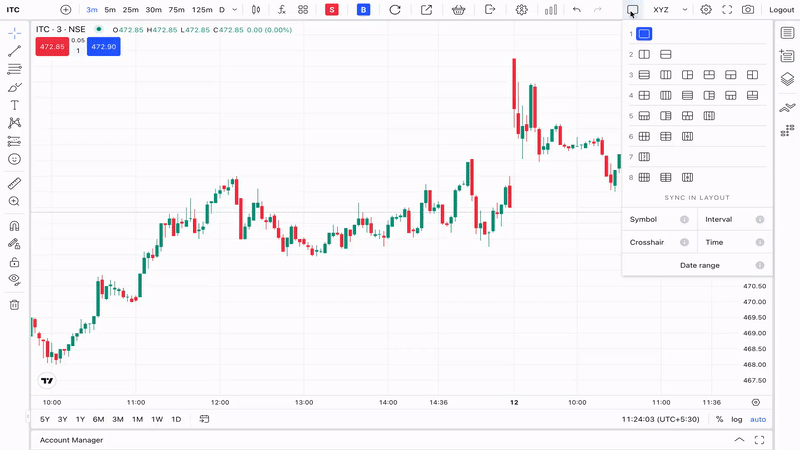The width and height of the screenshot is (800, 450).
Task: Click the blue 472.90 buy price button
Action: 103,47
